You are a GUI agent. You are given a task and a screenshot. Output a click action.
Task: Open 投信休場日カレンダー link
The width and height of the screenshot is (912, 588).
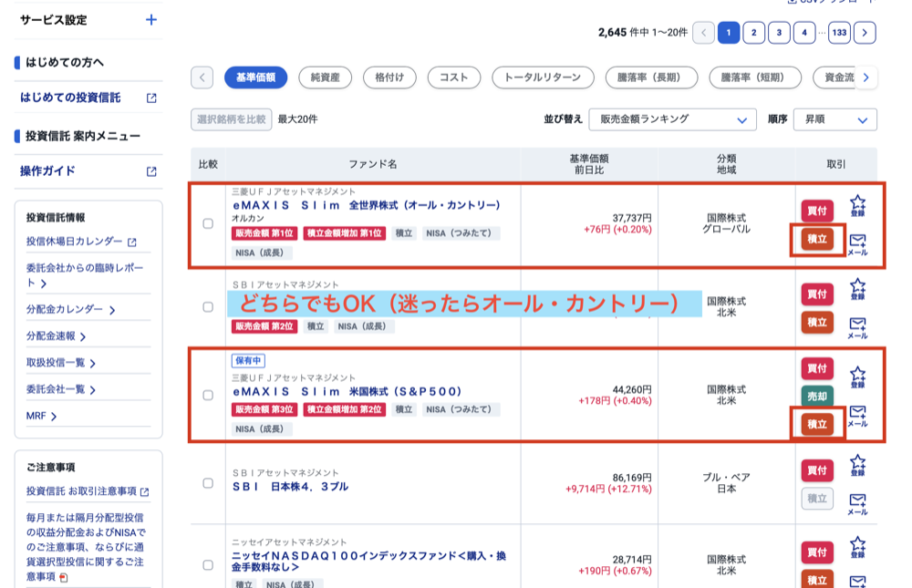(75, 242)
